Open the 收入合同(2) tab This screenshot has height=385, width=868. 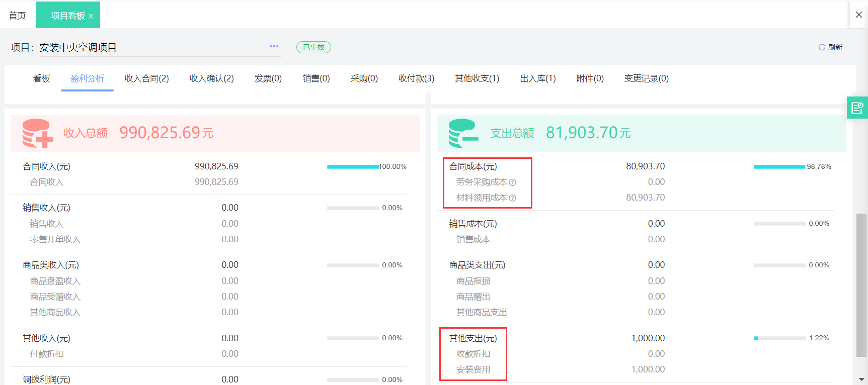tap(146, 78)
